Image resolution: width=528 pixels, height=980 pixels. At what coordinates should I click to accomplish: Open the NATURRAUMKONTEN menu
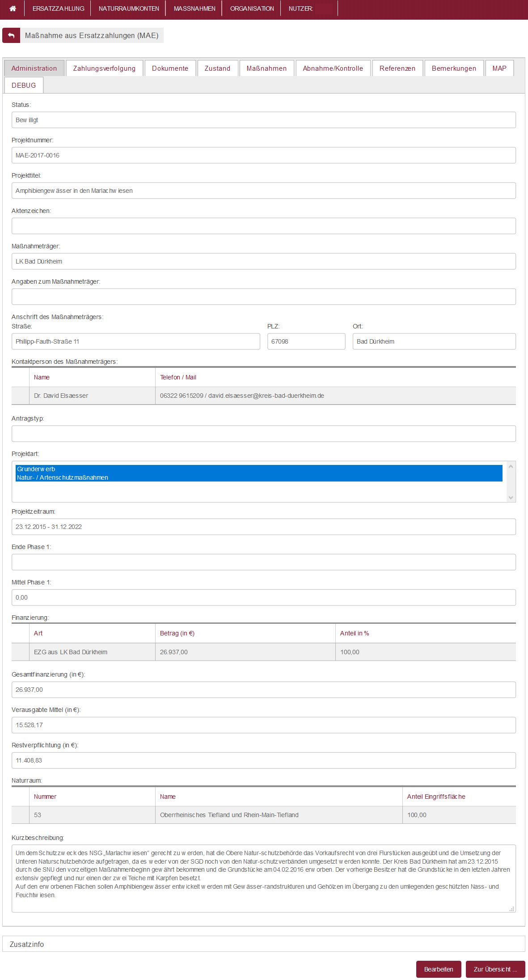pos(129,9)
